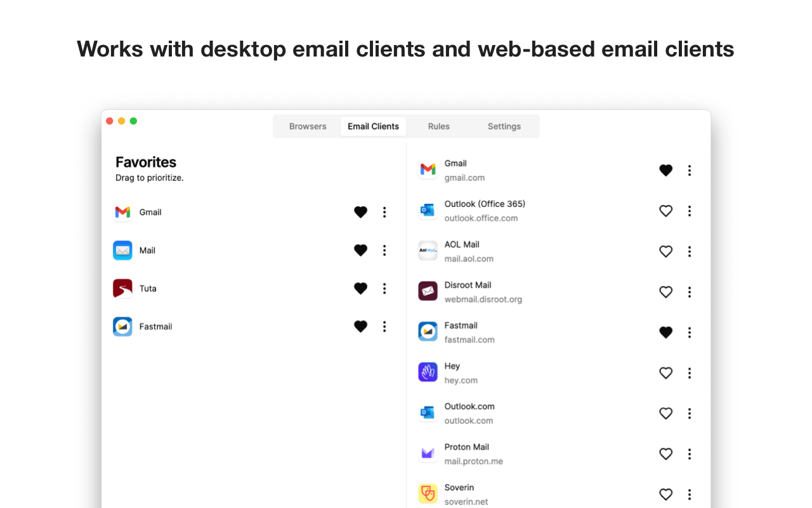Favorite Soverin with the heart icon
Viewport: 812px width, 508px height.
[x=665, y=494]
